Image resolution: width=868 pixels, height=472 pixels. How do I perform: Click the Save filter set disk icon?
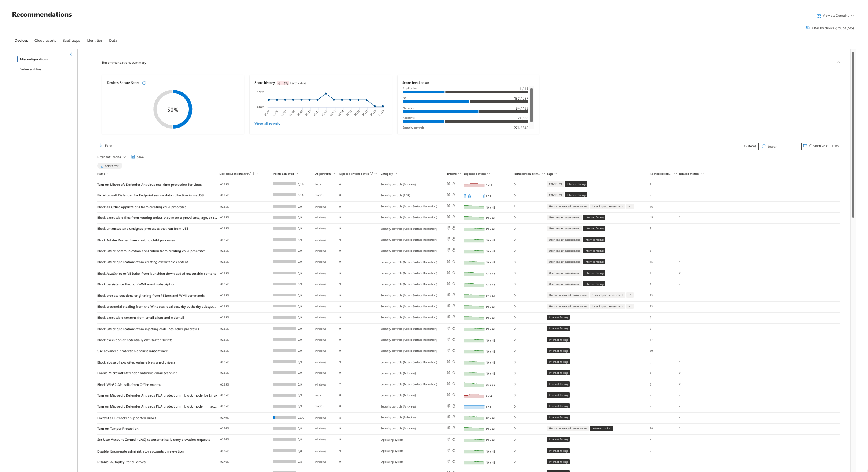[133, 157]
